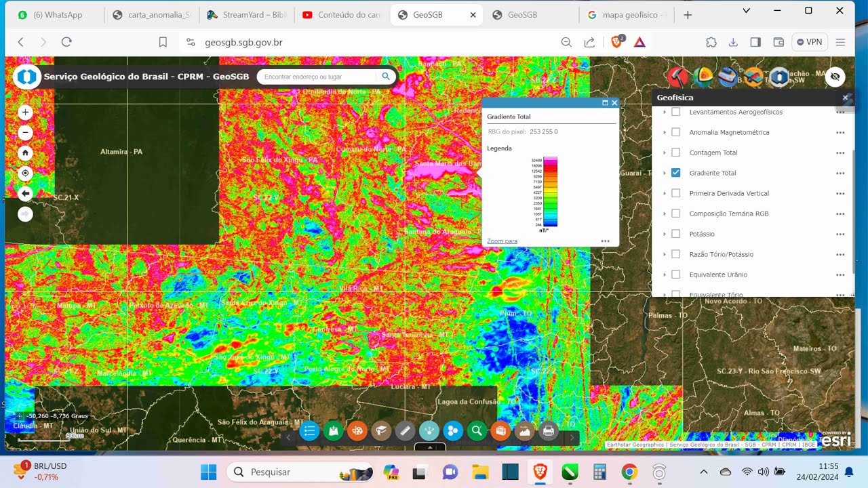Screen dimensions: 868x488
Task: Return map to default home extent
Action: [25, 153]
